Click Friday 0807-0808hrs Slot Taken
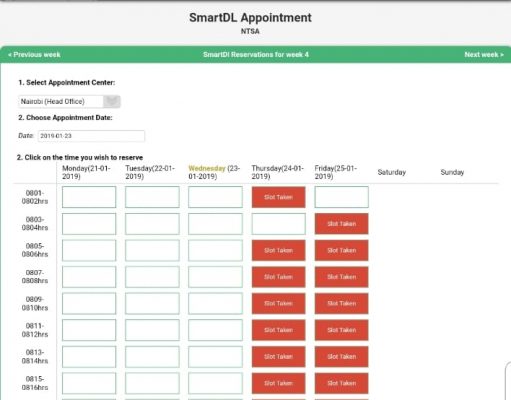The height and width of the screenshot is (400, 511). click(x=342, y=277)
